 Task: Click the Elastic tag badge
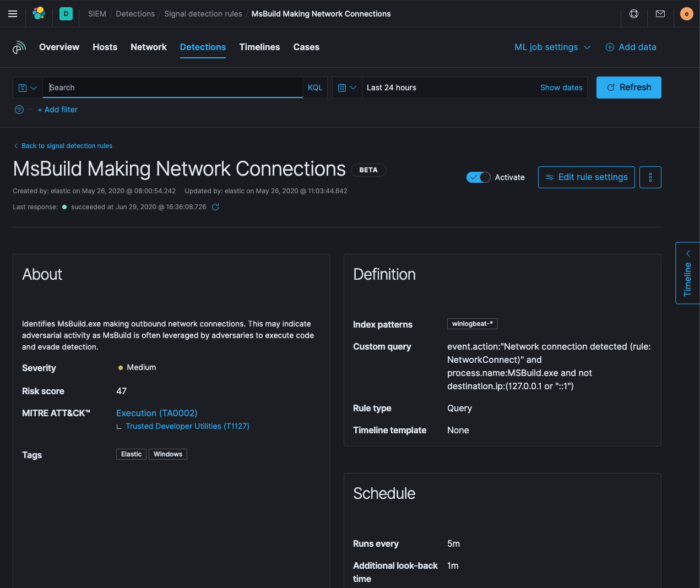[x=131, y=454]
